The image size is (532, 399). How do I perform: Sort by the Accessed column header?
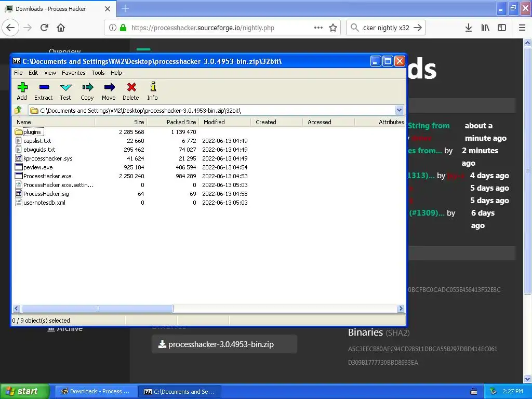(328, 122)
